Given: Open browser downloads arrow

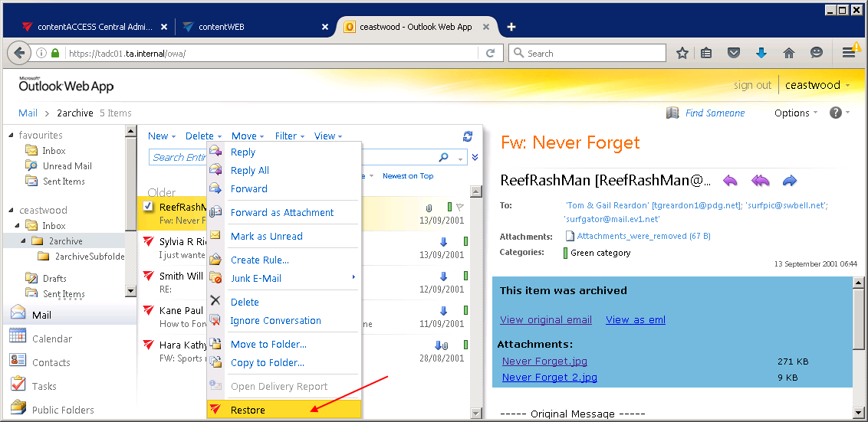Looking at the screenshot, I should [x=761, y=53].
